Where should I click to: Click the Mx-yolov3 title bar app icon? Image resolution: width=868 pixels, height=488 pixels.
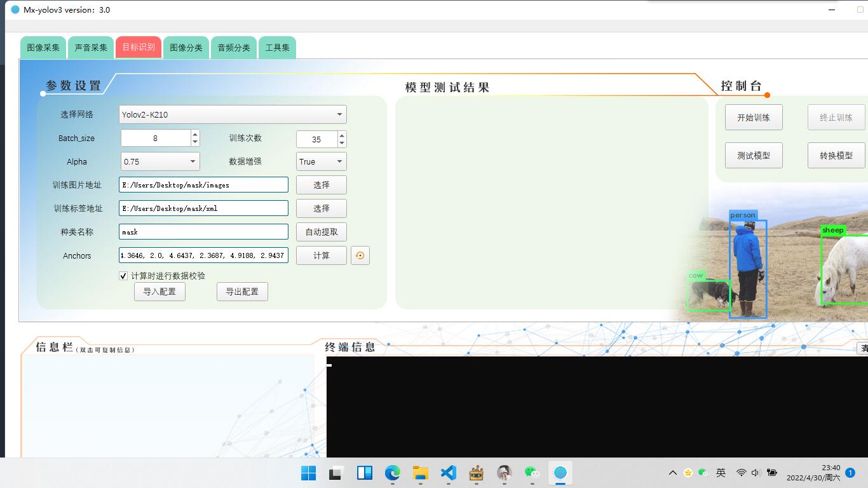tap(15, 10)
